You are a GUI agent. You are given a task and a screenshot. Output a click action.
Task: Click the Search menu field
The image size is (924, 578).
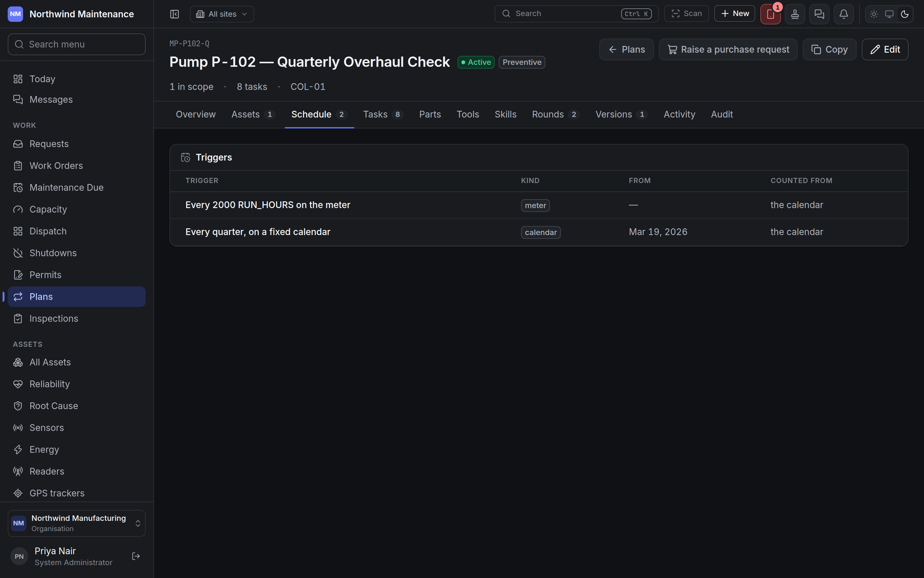[x=76, y=44]
